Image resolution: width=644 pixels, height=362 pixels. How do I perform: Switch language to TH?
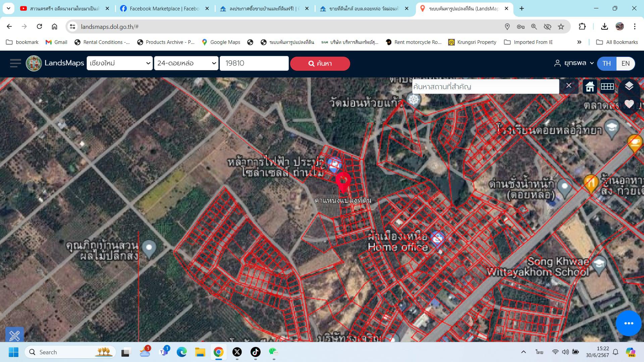(x=606, y=63)
